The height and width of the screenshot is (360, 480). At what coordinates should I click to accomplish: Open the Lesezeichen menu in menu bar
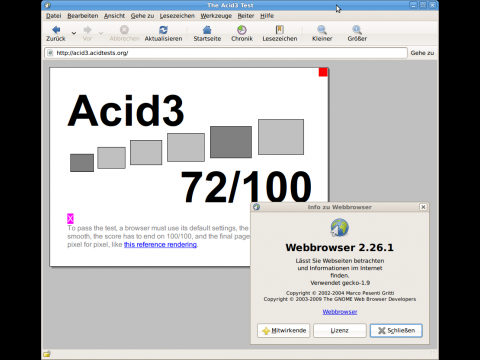click(177, 16)
